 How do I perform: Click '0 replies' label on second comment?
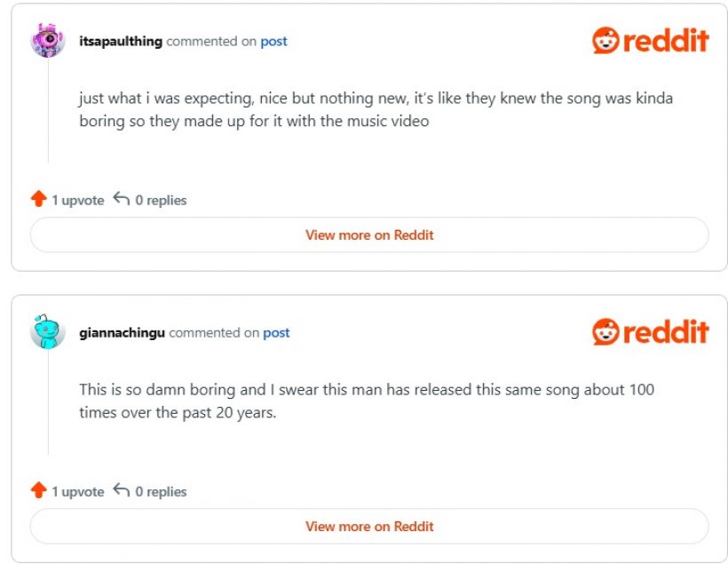click(161, 491)
